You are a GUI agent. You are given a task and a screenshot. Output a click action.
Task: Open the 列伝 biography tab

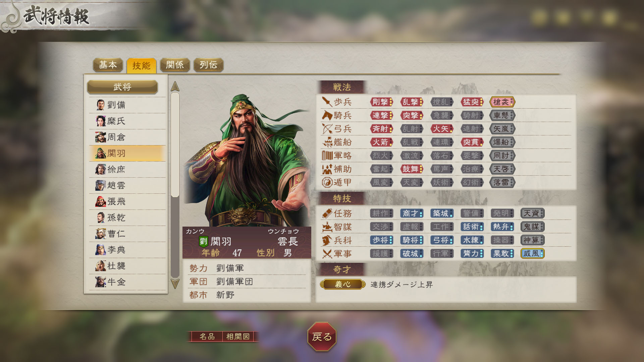(x=209, y=65)
